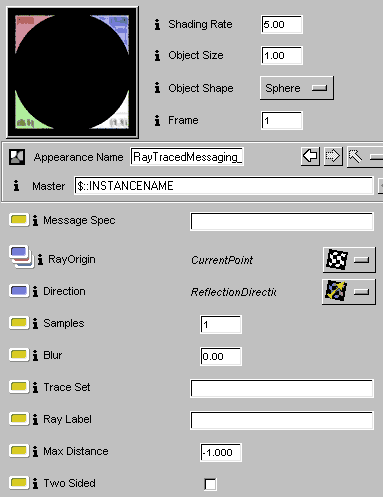
Task: Click the back arrow navigation icon
Action: click(310, 156)
